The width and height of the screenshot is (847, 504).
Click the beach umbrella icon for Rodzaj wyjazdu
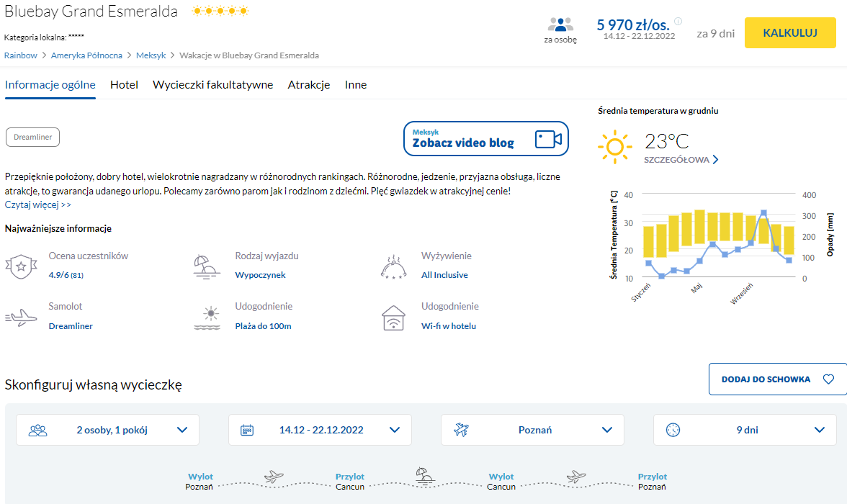206,267
